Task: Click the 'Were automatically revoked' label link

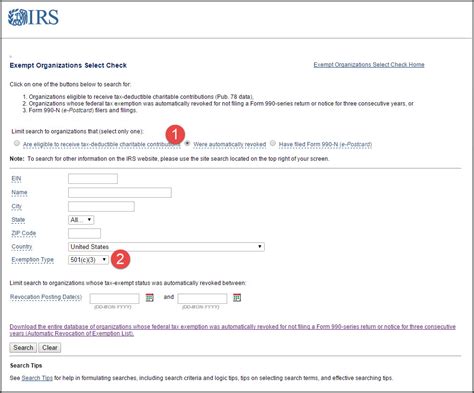Action: pyautogui.click(x=230, y=144)
